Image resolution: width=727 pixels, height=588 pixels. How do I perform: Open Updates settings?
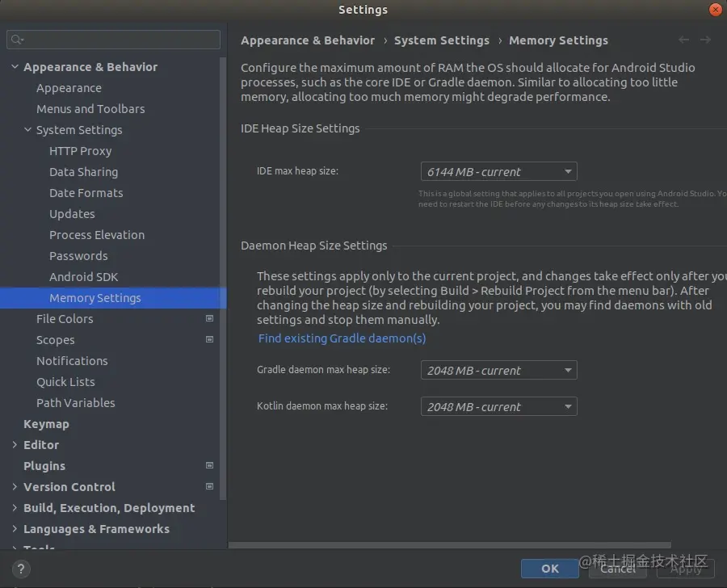73,214
